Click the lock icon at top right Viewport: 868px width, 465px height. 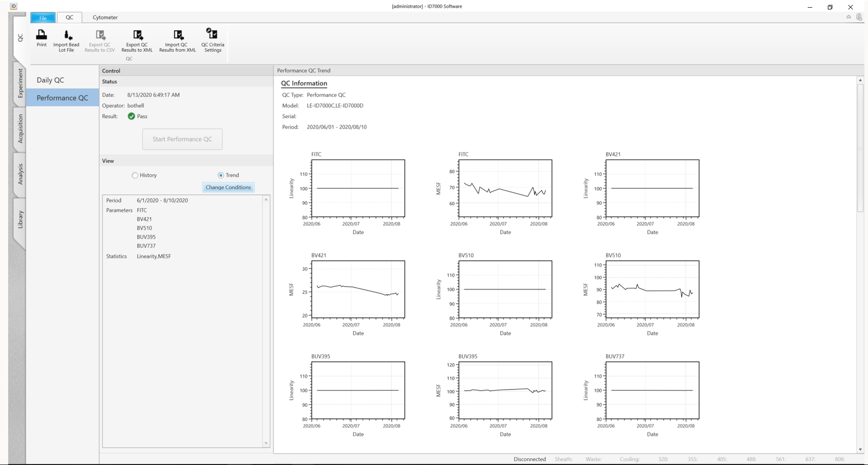pyautogui.click(x=859, y=17)
